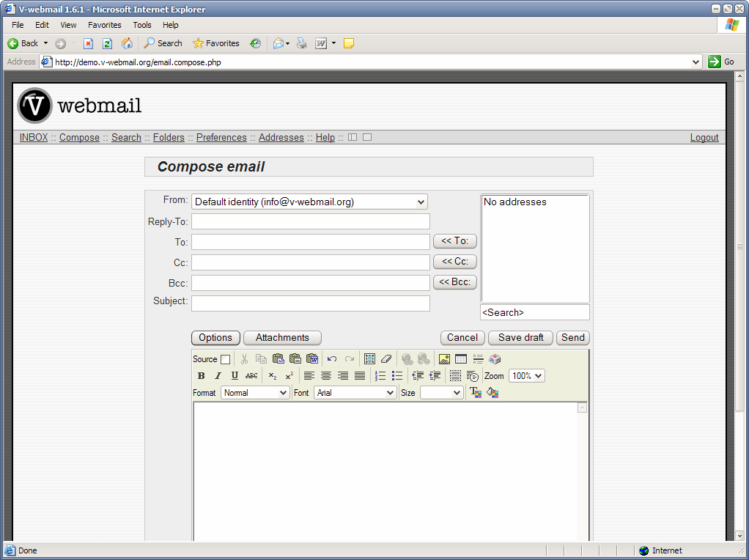Insert an image using the picture icon

[x=444, y=359]
